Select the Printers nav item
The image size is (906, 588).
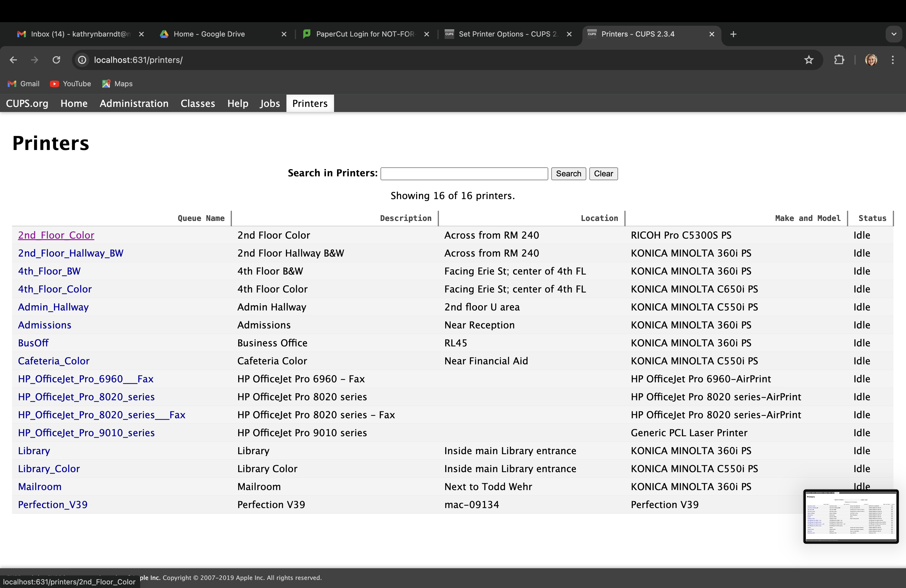(x=310, y=104)
